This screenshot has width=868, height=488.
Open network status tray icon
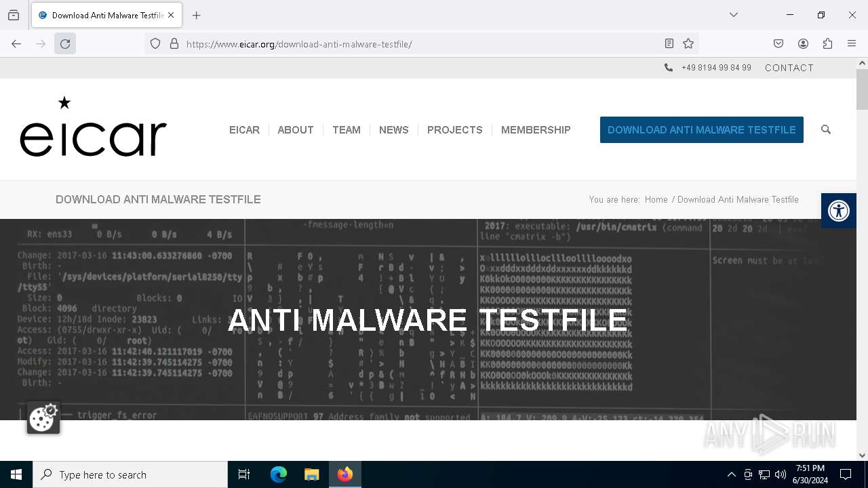(x=764, y=474)
